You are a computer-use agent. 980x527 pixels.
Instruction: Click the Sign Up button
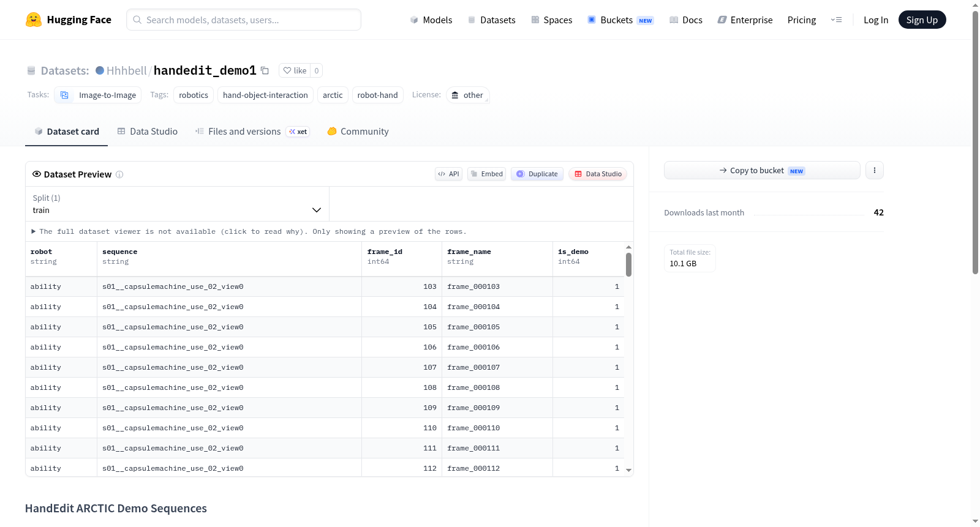point(922,20)
